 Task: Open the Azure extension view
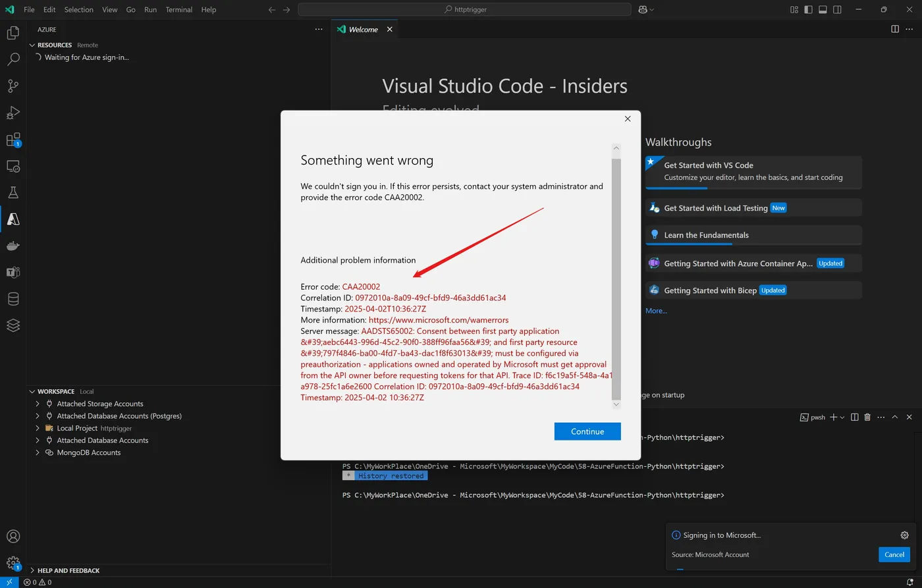pos(13,219)
